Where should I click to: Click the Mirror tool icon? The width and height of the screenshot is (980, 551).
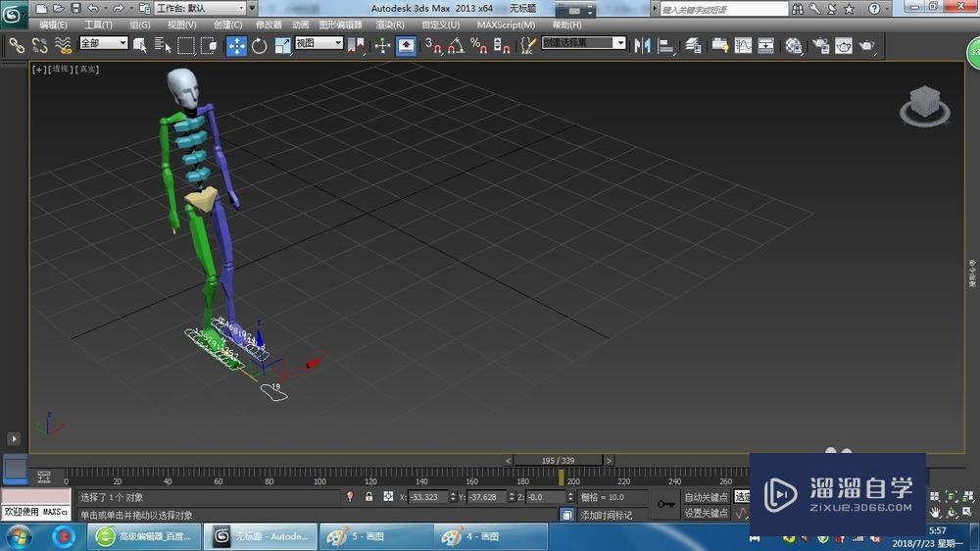pyautogui.click(x=643, y=46)
